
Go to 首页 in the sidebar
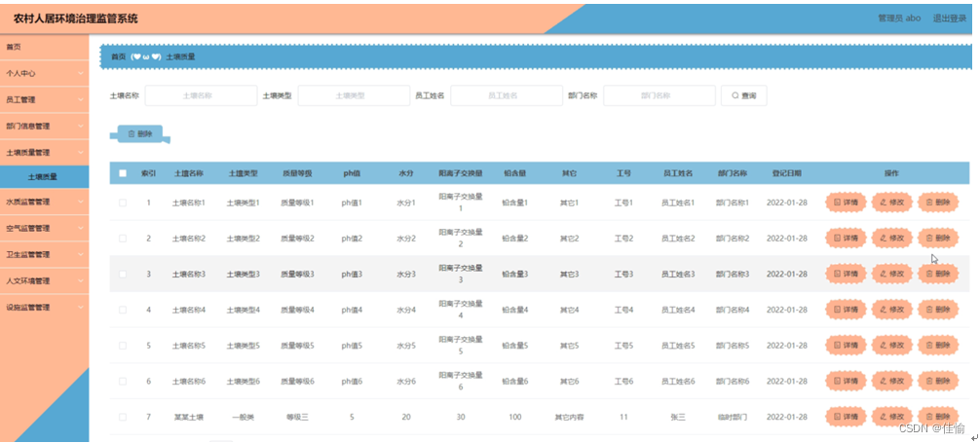[x=45, y=47]
